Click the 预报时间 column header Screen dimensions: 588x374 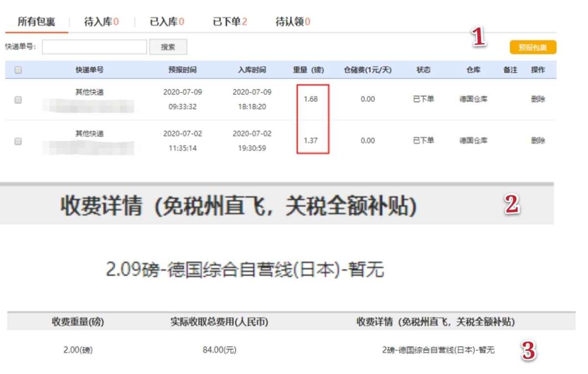click(x=182, y=70)
